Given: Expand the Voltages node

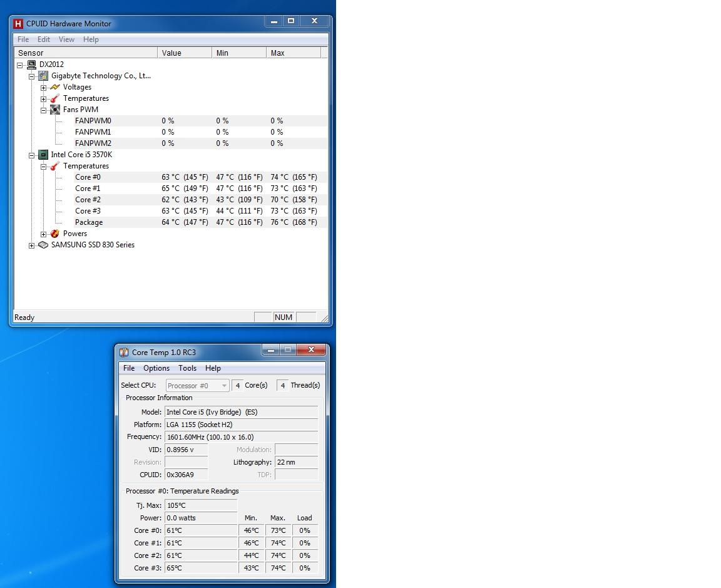Looking at the screenshot, I should tap(43, 88).
